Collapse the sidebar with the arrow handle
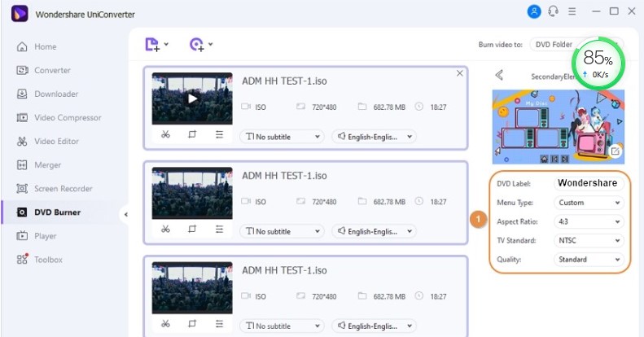The height and width of the screenshot is (337, 644). click(125, 214)
